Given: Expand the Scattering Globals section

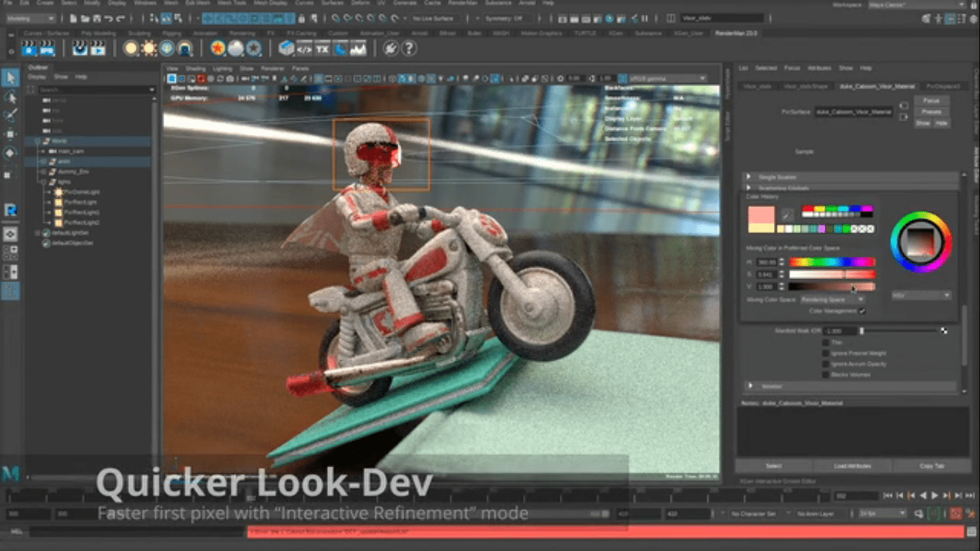Looking at the screenshot, I should pyautogui.click(x=852, y=188).
